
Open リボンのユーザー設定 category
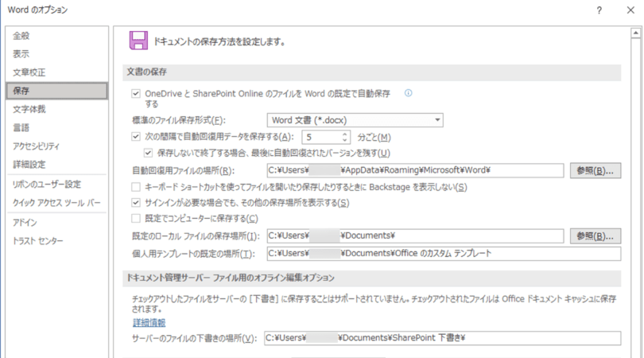56,184
